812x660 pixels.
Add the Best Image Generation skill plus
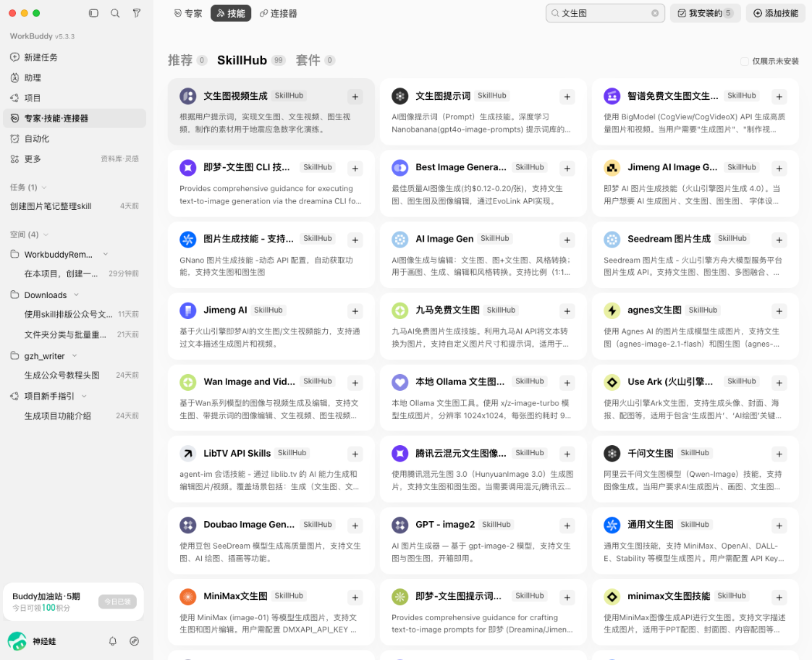567,168
